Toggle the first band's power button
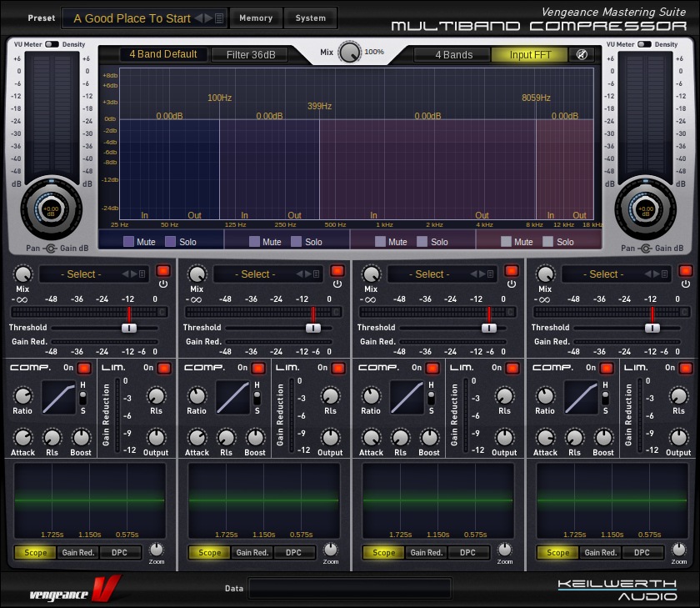The width and height of the screenshot is (700, 608). (x=162, y=271)
